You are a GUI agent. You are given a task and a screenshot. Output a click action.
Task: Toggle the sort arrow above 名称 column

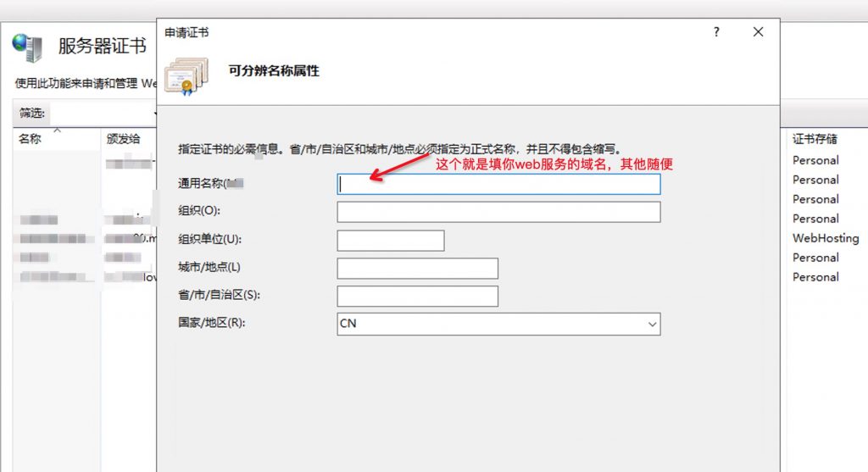coord(58,130)
